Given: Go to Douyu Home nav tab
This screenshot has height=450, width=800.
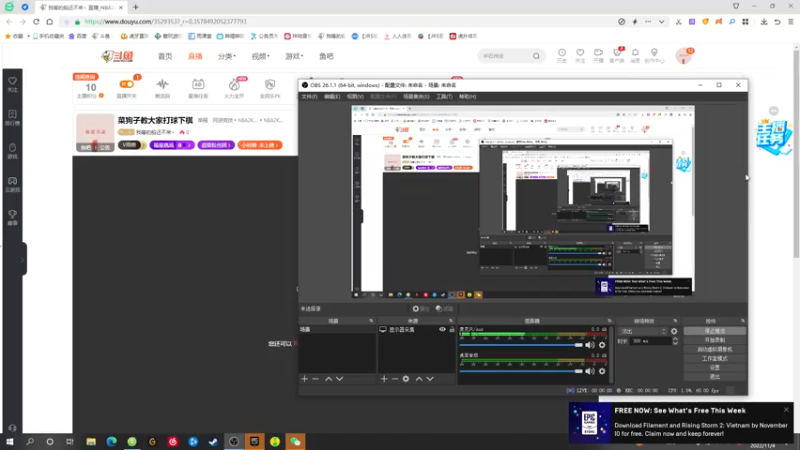Looking at the screenshot, I should pyautogui.click(x=165, y=56).
